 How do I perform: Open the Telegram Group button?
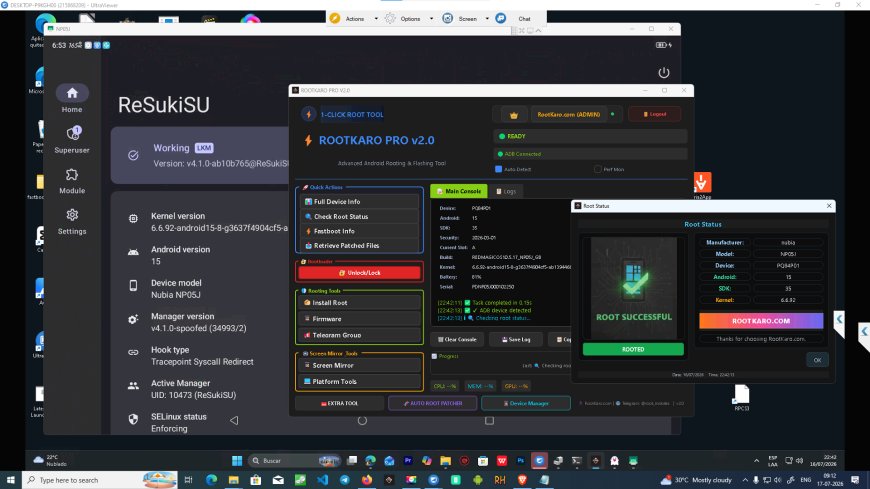click(360, 335)
